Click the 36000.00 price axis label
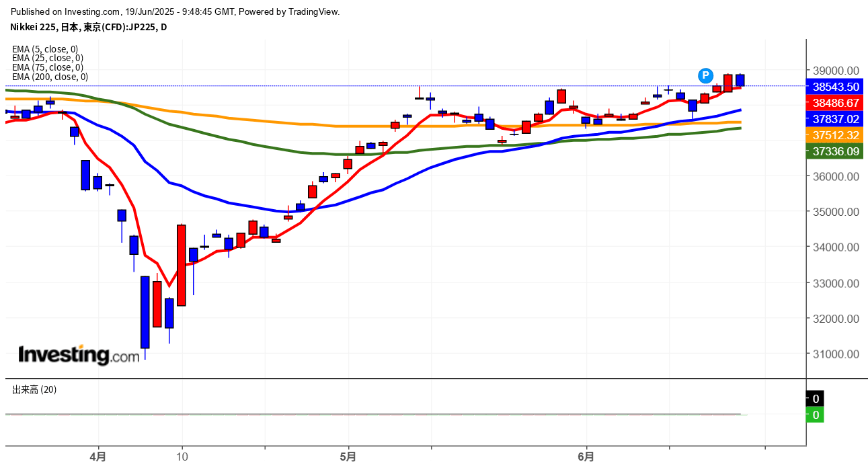Screen dimensions: 868x468 pos(836,177)
